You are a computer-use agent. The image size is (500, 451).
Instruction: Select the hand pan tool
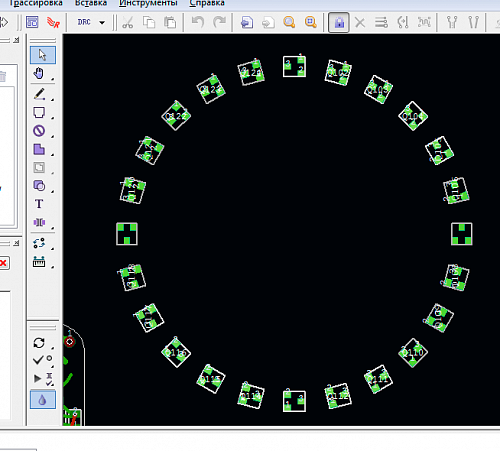(x=39, y=73)
